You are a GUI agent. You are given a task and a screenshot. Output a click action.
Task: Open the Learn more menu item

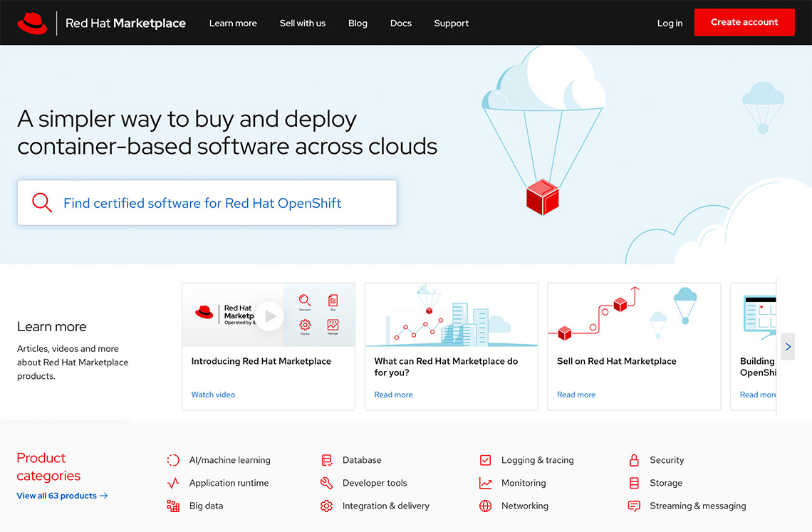(233, 23)
